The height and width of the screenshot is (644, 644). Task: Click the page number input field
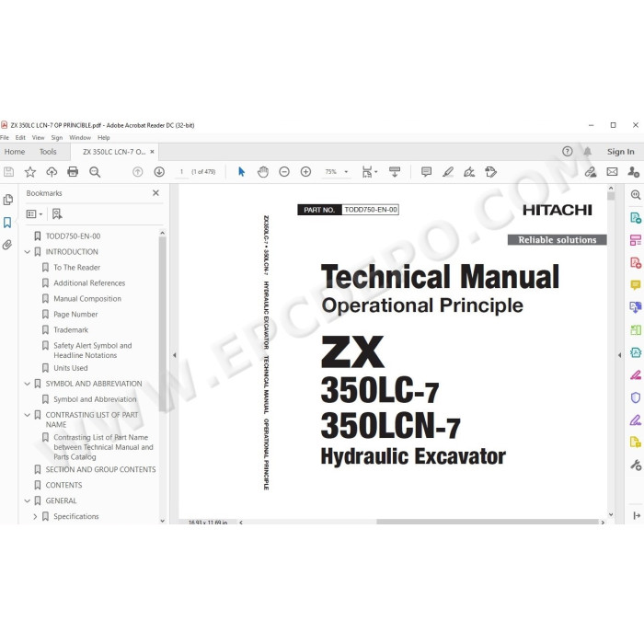point(181,172)
